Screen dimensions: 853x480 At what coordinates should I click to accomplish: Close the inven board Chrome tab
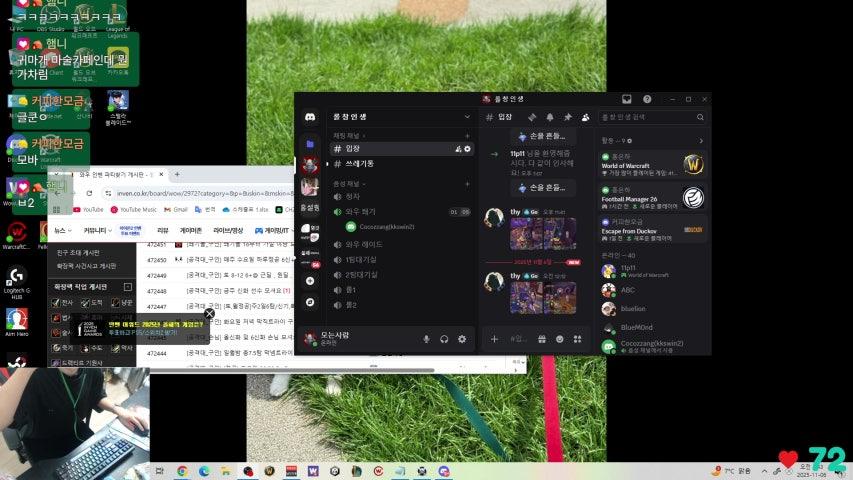coord(161,174)
